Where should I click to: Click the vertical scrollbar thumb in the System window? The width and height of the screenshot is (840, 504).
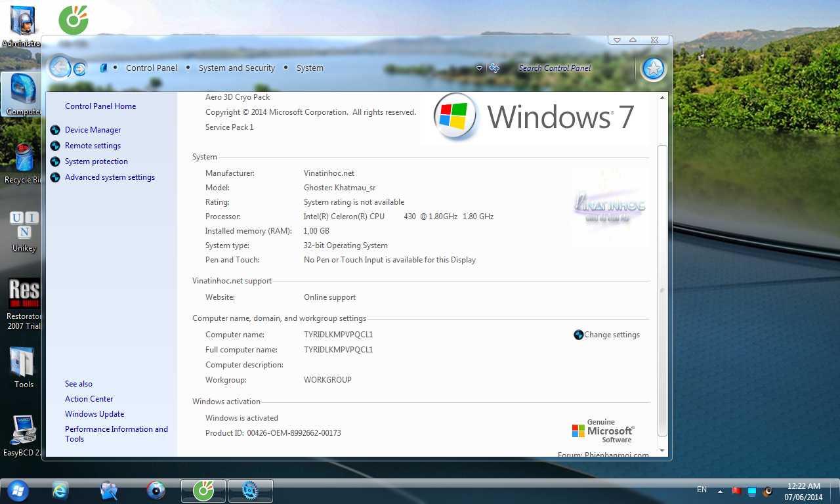click(x=662, y=291)
